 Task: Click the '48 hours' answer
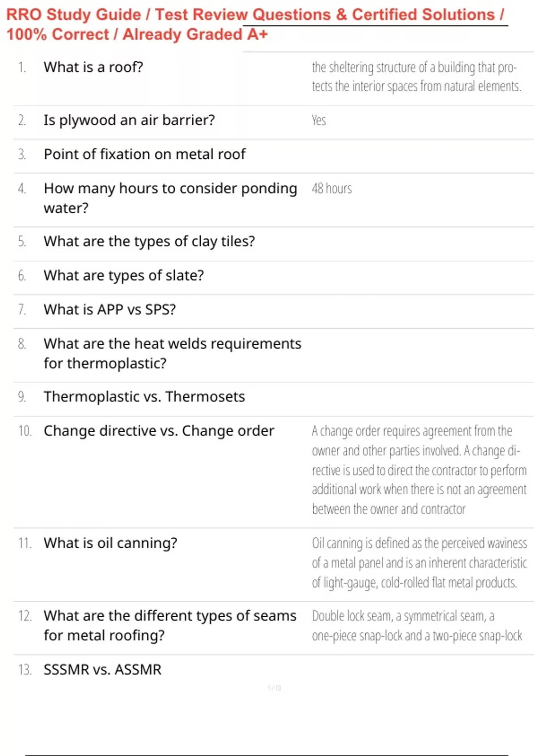pyautogui.click(x=332, y=189)
